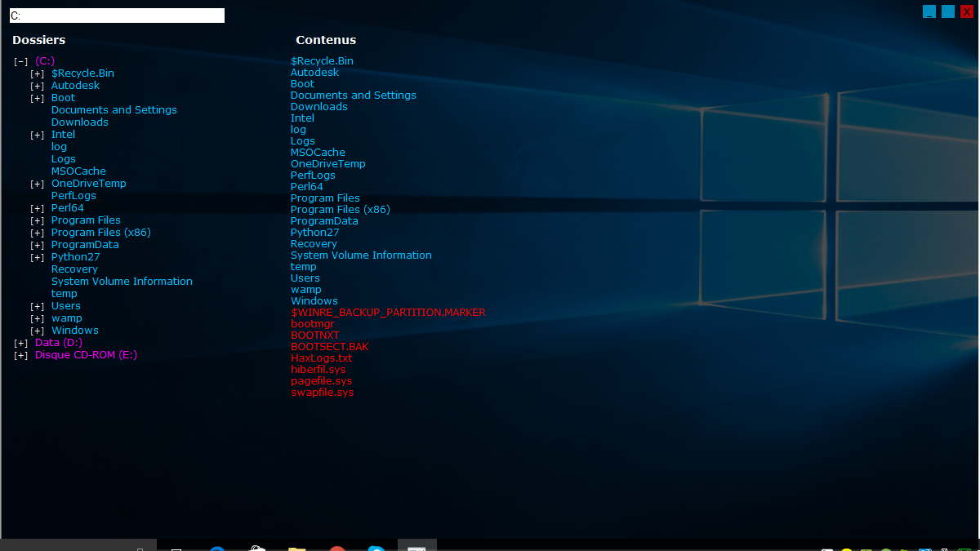
Task: Expand Program Files (x86) in Dossiers tree
Action: tap(38, 233)
